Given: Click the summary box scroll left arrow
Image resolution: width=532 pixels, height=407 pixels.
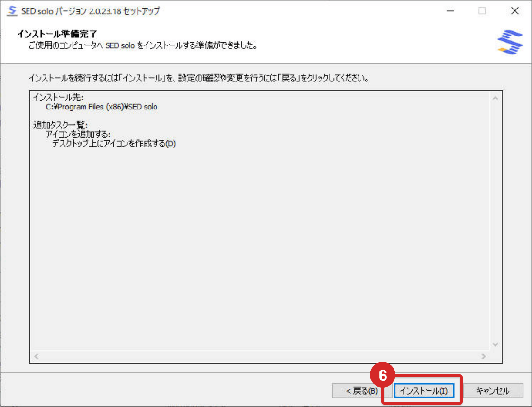Looking at the screenshot, I should pos(37,356).
